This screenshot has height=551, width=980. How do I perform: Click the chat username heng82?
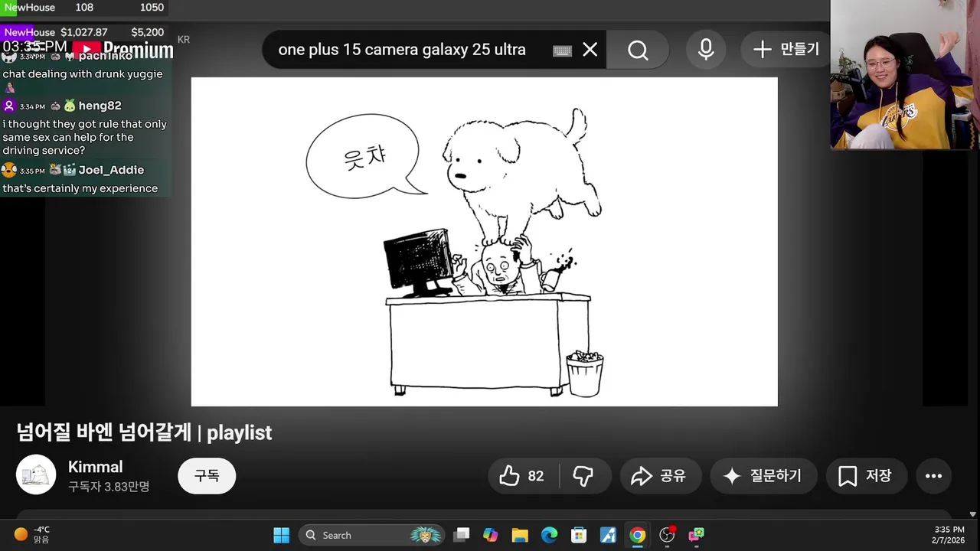100,106
